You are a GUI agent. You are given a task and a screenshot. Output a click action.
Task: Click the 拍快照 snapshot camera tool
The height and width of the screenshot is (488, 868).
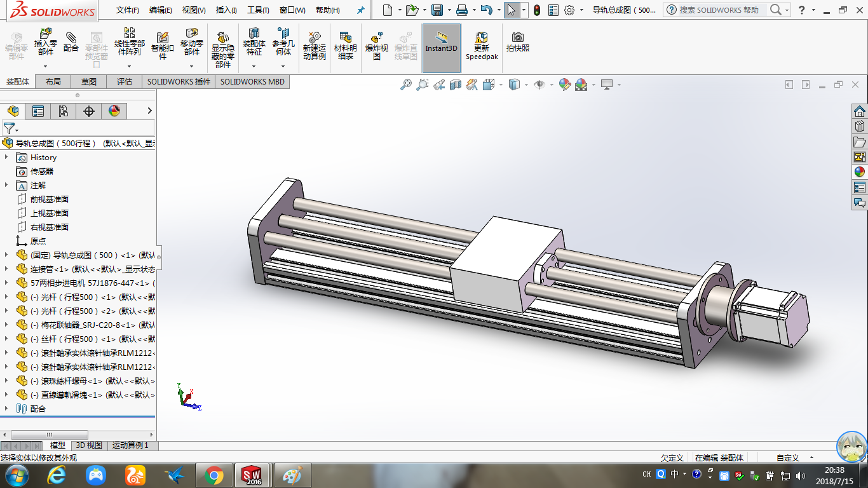coord(518,42)
